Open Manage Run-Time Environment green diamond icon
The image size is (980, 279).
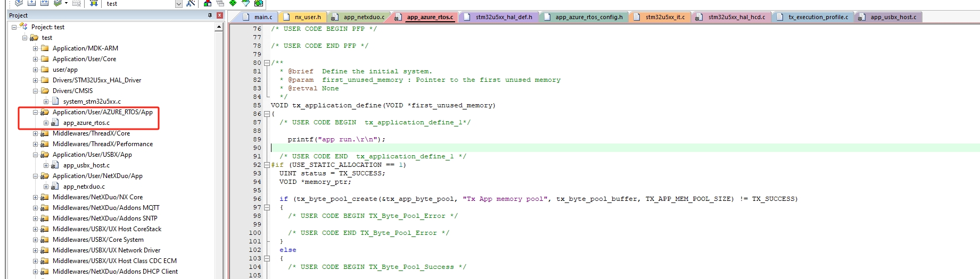coord(233,3)
